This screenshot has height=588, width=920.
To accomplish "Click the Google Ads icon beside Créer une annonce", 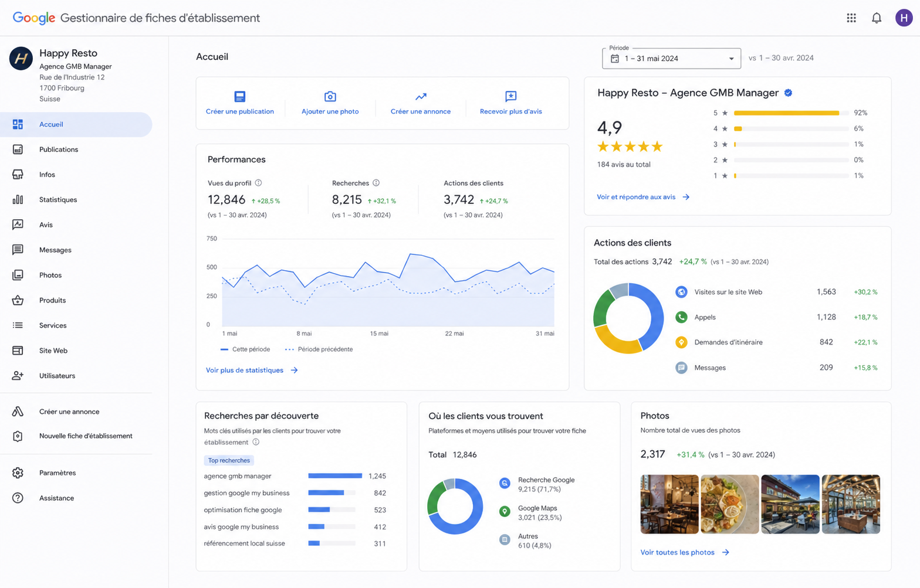I will pos(18,412).
